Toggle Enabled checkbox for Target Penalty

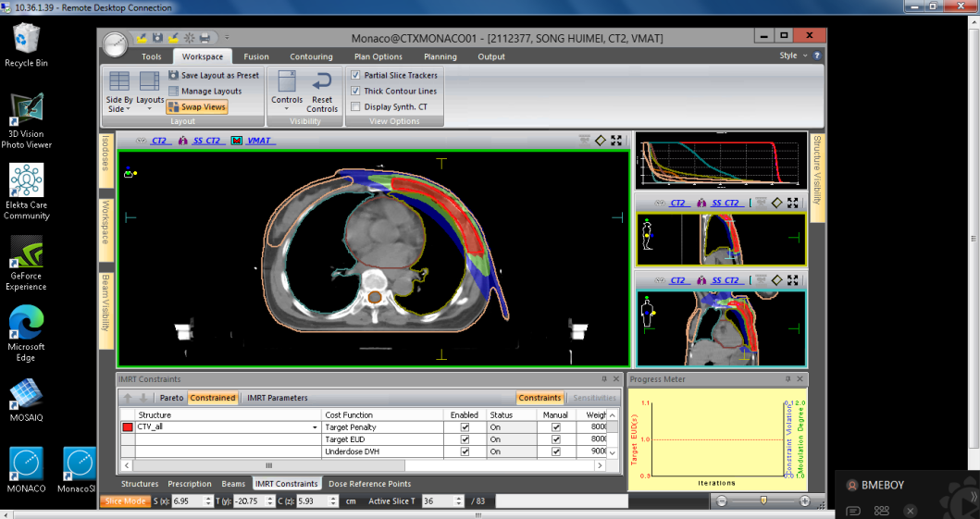coord(465,427)
